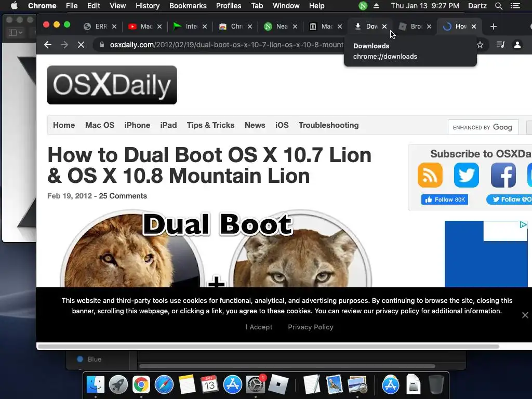Open Calendar showing Jan 13 in dock
The height and width of the screenshot is (399, 532).
pyautogui.click(x=209, y=385)
